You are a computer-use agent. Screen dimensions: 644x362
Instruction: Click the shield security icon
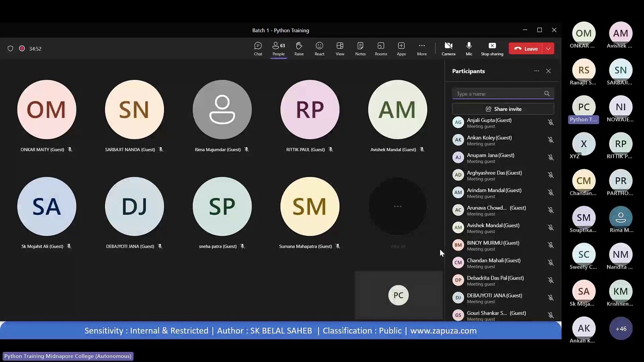(x=10, y=49)
